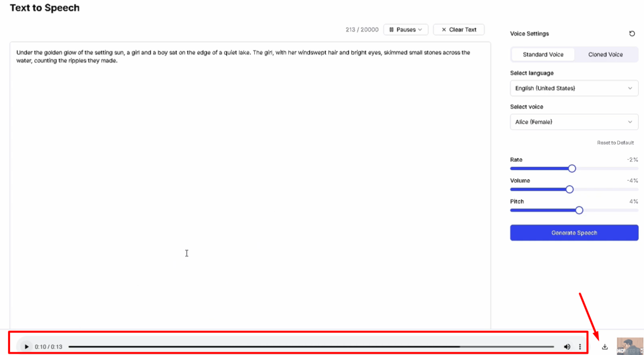The height and width of the screenshot is (355, 644).
Task: Open audio player more options menu
Action: pyautogui.click(x=580, y=347)
